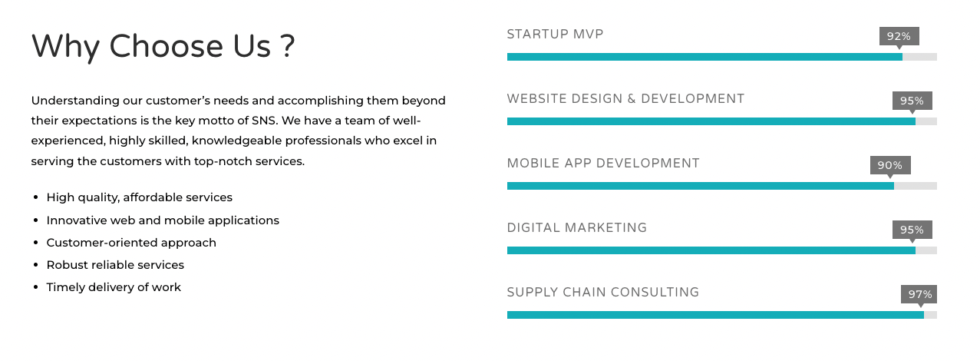Click the Why Choose Us ? heading
The image size is (980, 361).
(163, 46)
